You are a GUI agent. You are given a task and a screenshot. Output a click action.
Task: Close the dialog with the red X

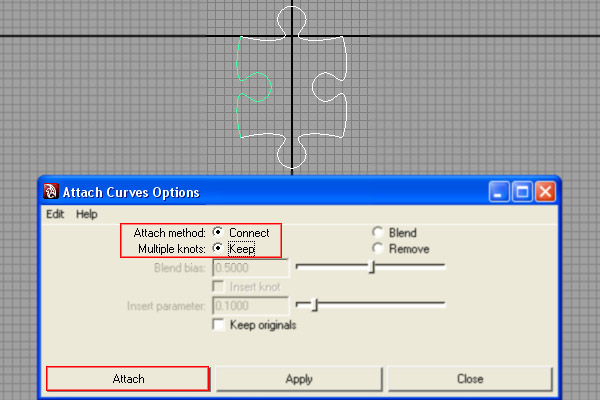click(x=545, y=191)
